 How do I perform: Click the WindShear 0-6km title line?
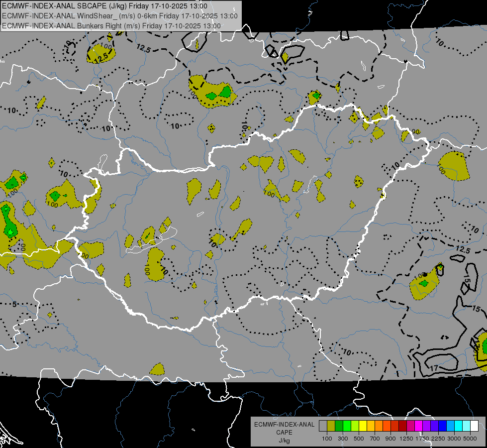tap(119, 16)
